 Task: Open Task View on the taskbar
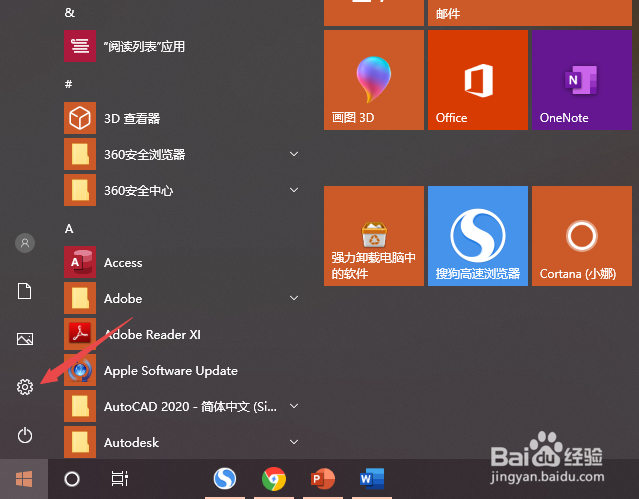pyautogui.click(x=120, y=479)
